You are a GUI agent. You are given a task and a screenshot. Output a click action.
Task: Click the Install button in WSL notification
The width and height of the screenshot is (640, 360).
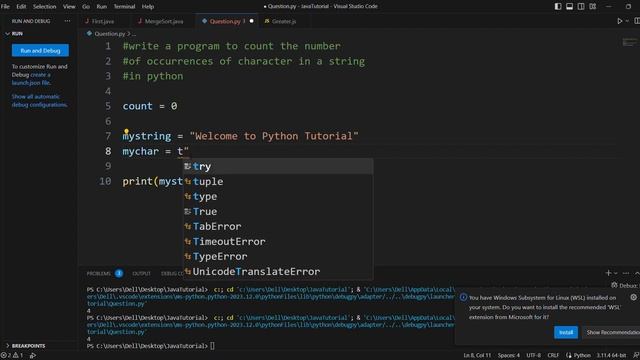(566, 332)
